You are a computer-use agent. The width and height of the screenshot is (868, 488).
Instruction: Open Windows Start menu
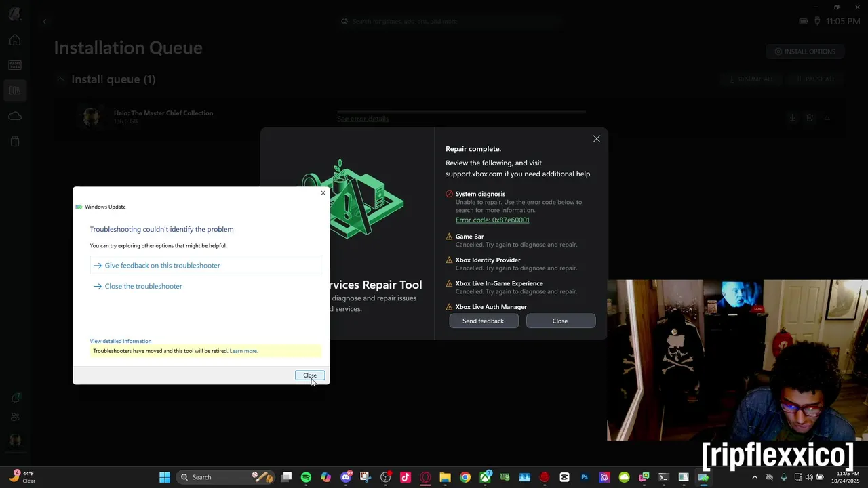point(165,477)
